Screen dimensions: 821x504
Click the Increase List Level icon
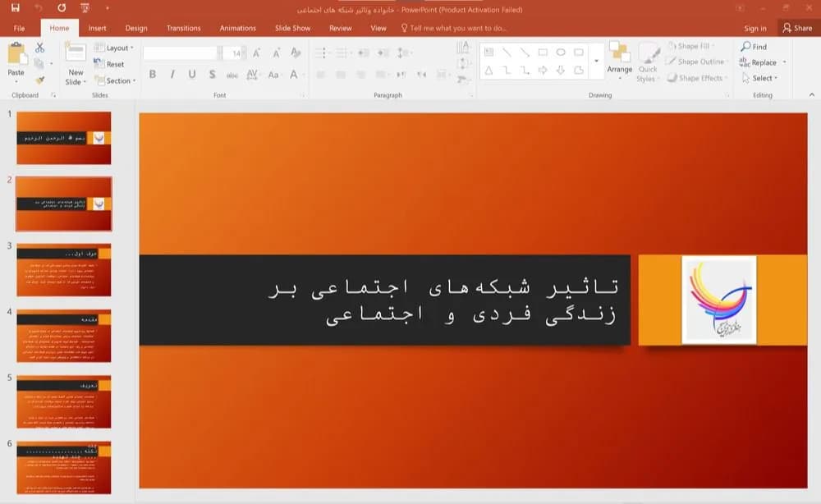pyautogui.click(x=383, y=53)
